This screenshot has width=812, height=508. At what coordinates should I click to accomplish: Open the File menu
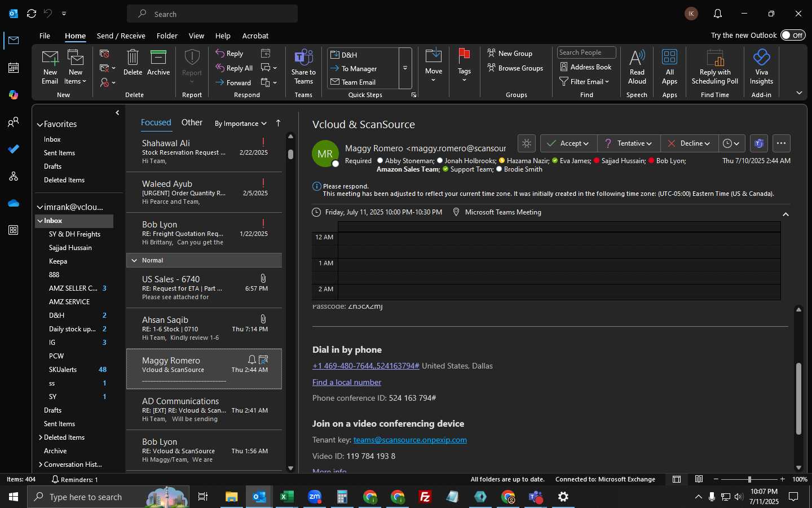[45, 36]
